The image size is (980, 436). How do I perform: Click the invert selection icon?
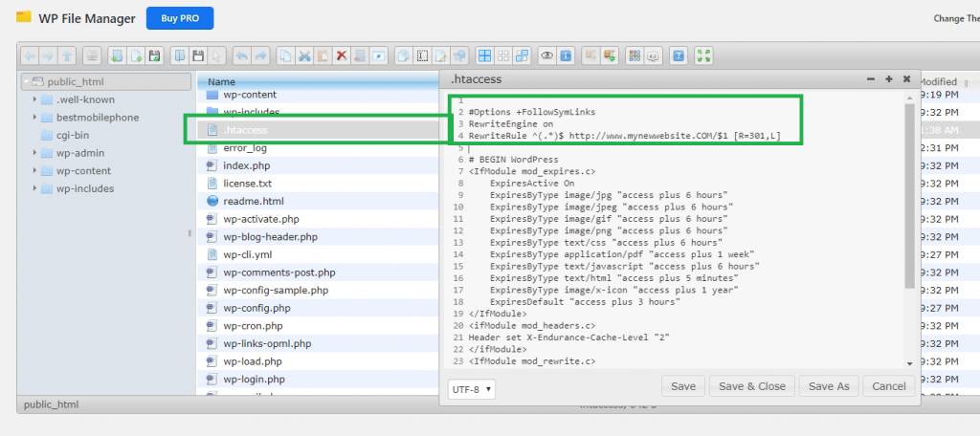pos(522,55)
